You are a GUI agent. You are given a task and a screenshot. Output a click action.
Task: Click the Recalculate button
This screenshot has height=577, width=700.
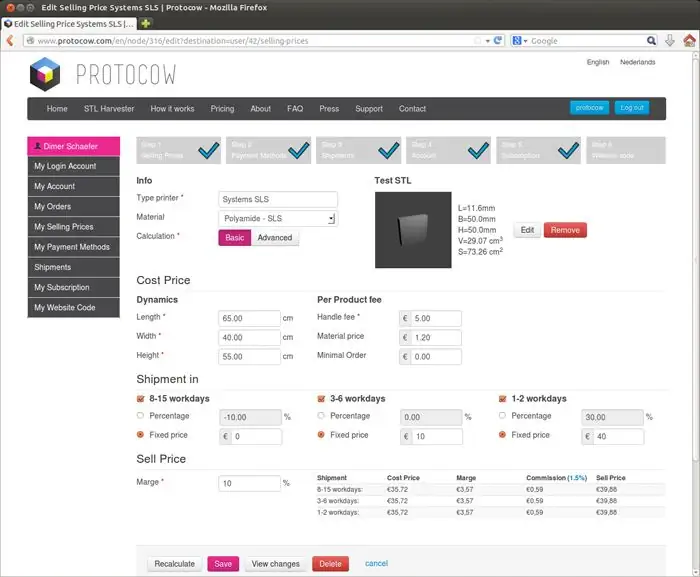pos(175,564)
